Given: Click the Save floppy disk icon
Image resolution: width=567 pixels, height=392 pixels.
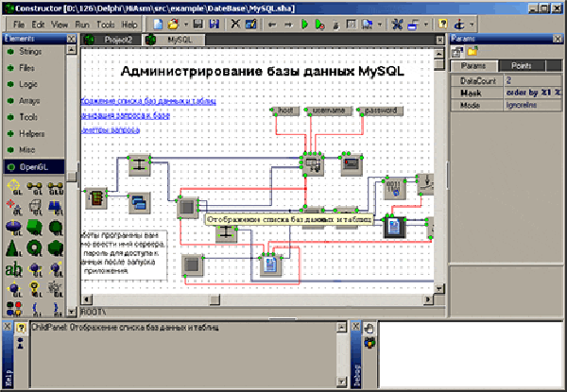Looking at the screenshot, I should [198, 25].
